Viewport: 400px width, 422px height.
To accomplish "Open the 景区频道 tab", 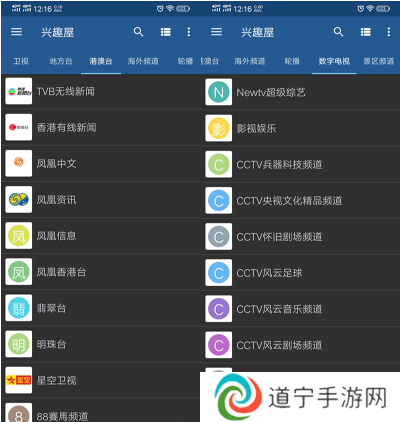I will click(379, 61).
